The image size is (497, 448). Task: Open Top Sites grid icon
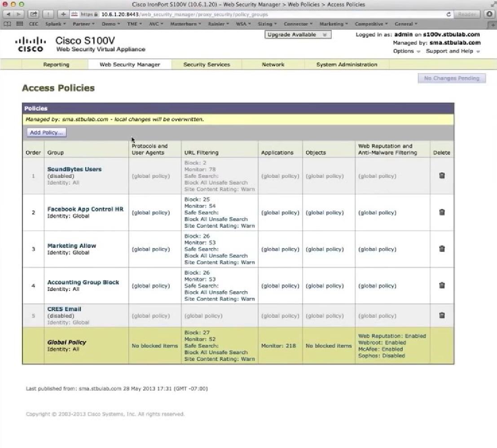click(x=20, y=24)
